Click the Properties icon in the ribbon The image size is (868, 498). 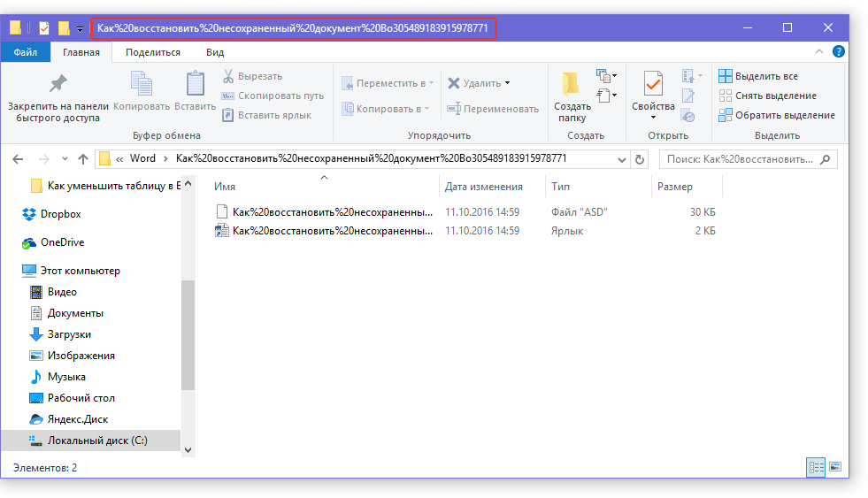tap(653, 86)
